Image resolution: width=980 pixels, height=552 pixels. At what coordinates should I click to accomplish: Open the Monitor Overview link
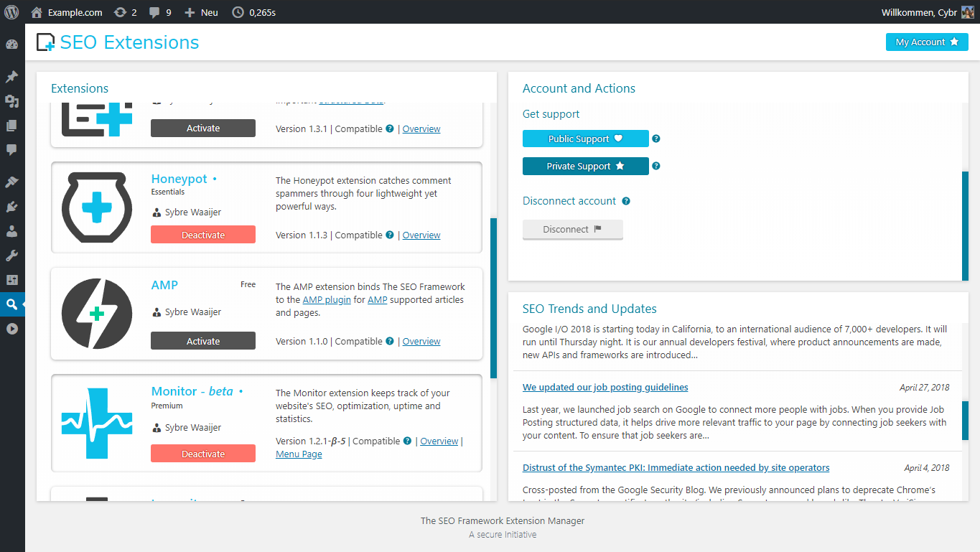click(439, 441)
